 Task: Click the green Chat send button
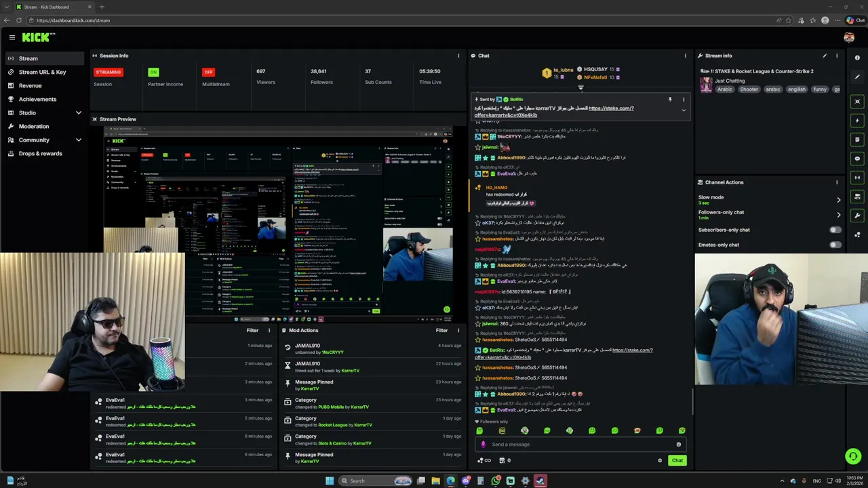[x=677, y=460]
